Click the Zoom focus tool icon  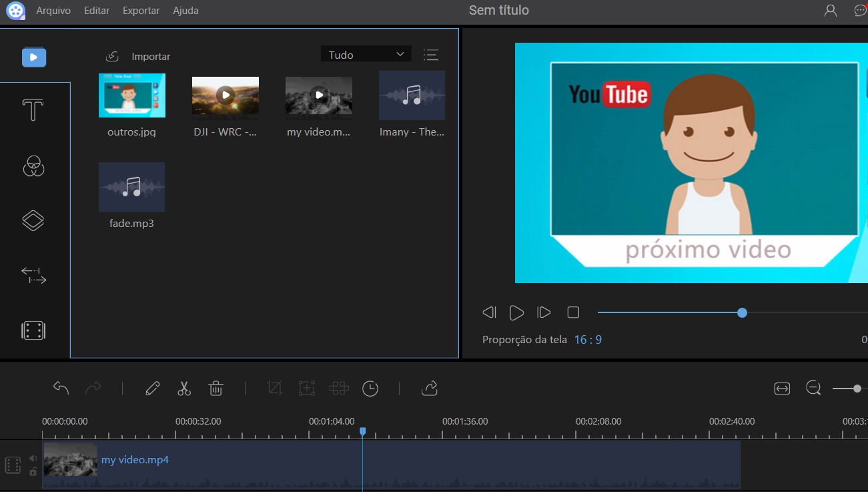pos(306,388)
